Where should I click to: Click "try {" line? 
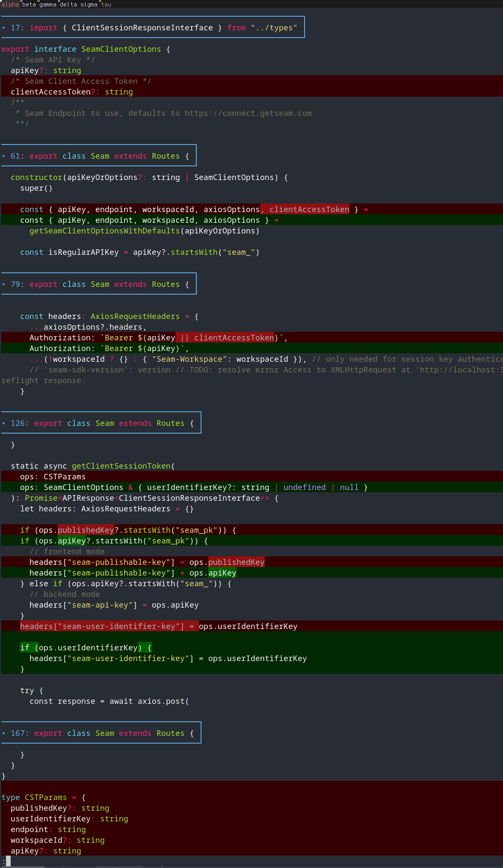(x=32, y=691)
